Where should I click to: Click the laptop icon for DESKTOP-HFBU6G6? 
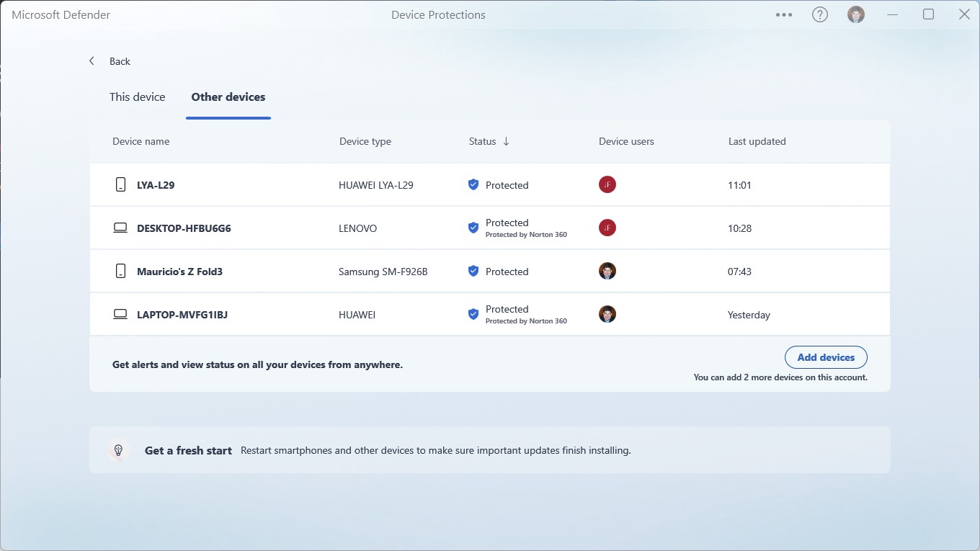pyautogui.click(x=120, y=228)
